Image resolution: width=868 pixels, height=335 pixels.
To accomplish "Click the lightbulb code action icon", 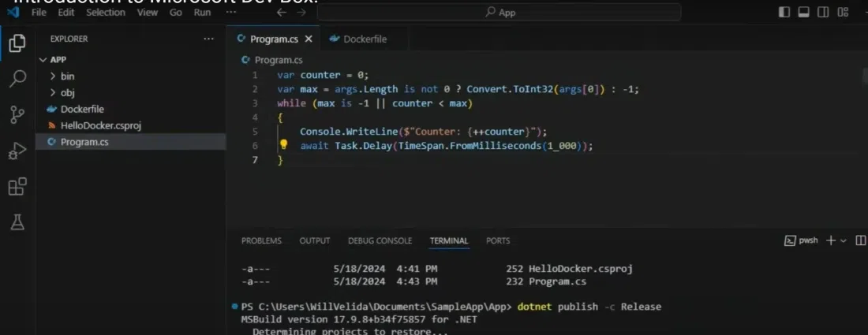I will [x=283, y=145].
